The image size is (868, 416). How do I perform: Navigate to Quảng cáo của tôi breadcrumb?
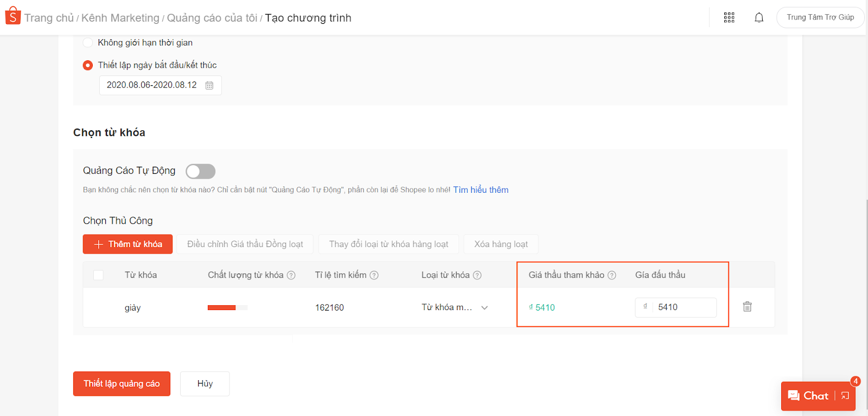[212, 18]
